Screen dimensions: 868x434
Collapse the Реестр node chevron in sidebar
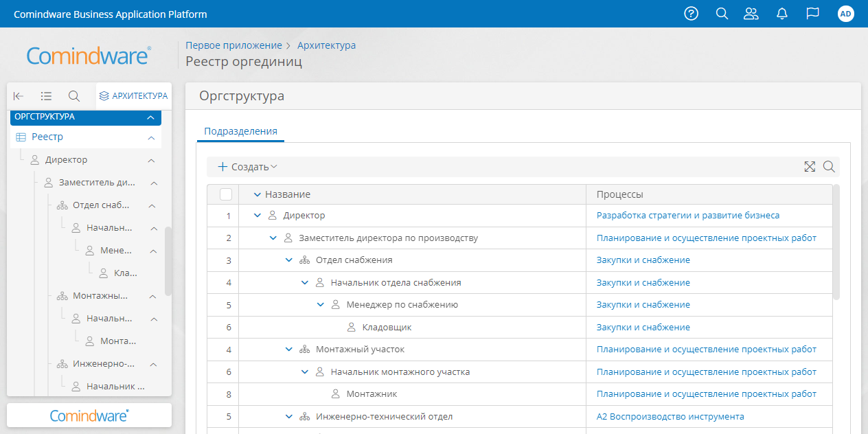[x=151, y=138]
